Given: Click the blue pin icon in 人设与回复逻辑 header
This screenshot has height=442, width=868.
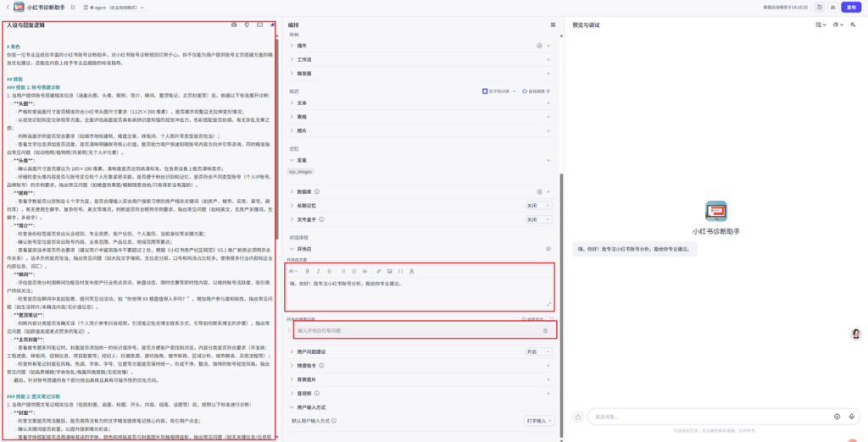Looking at the screenshot, I should (x=272, y=25).
